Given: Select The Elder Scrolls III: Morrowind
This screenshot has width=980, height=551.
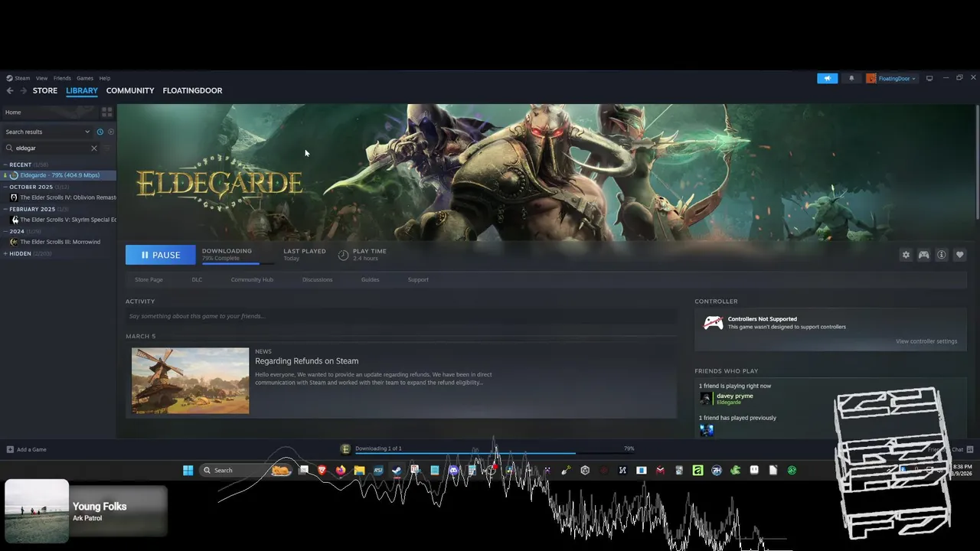Looking at the screenshot, I should [x=58, y=242].
